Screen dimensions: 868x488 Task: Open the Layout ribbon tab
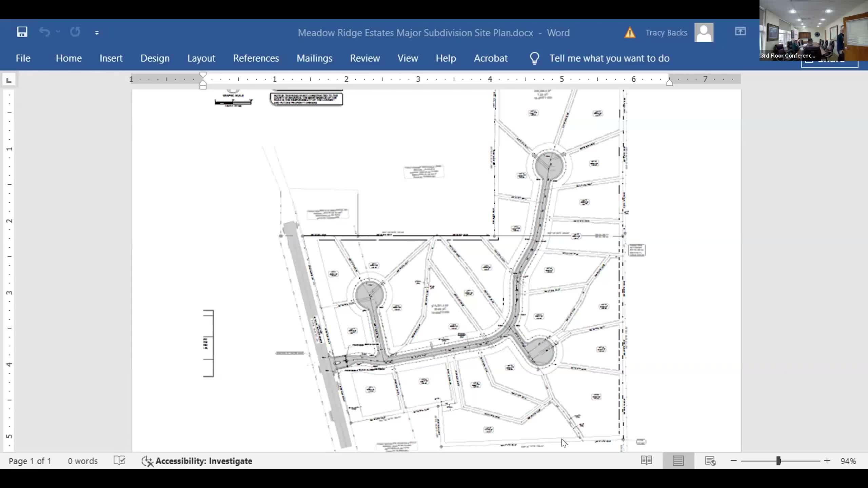point(201,58)
